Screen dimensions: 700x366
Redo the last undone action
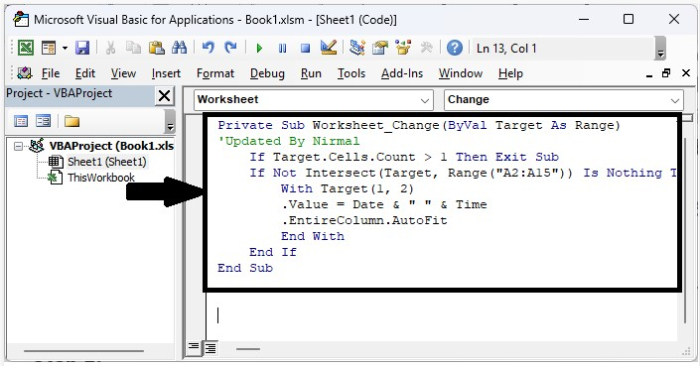pos(231,48)
